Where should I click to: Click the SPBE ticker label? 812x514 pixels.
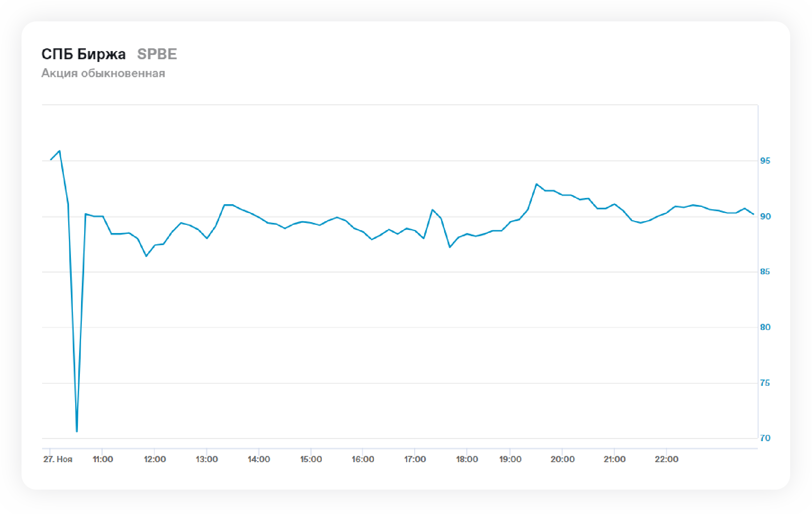pos(157,54)
